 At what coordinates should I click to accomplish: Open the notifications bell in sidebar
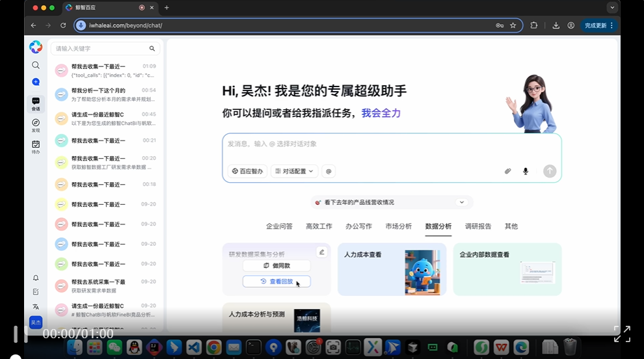coord(36,278)
